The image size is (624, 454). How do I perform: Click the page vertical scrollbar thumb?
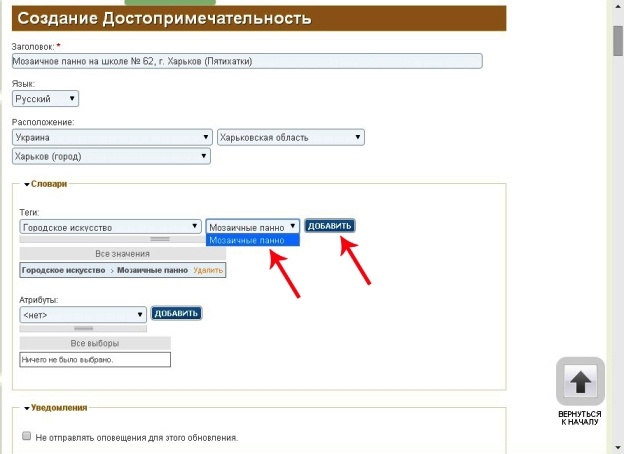click(618, 39)
